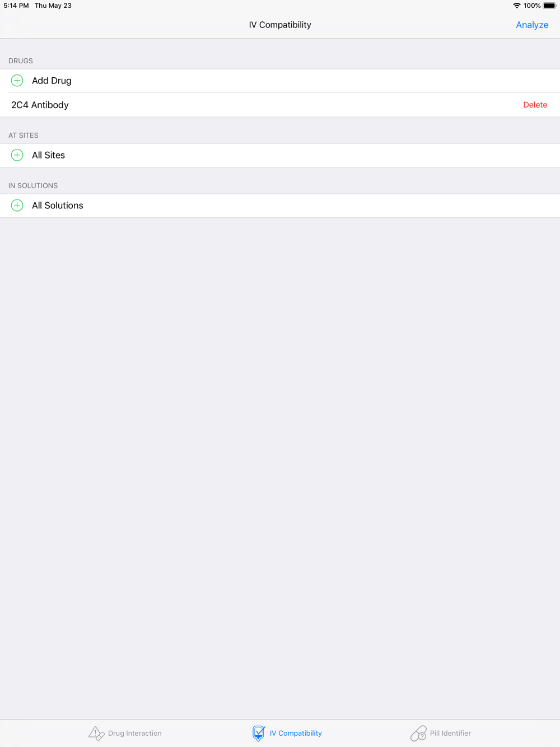Viewport: 560px width, 747px height.
Task: Tap the Wi-Fi signal icon
Action: (516, 6)
